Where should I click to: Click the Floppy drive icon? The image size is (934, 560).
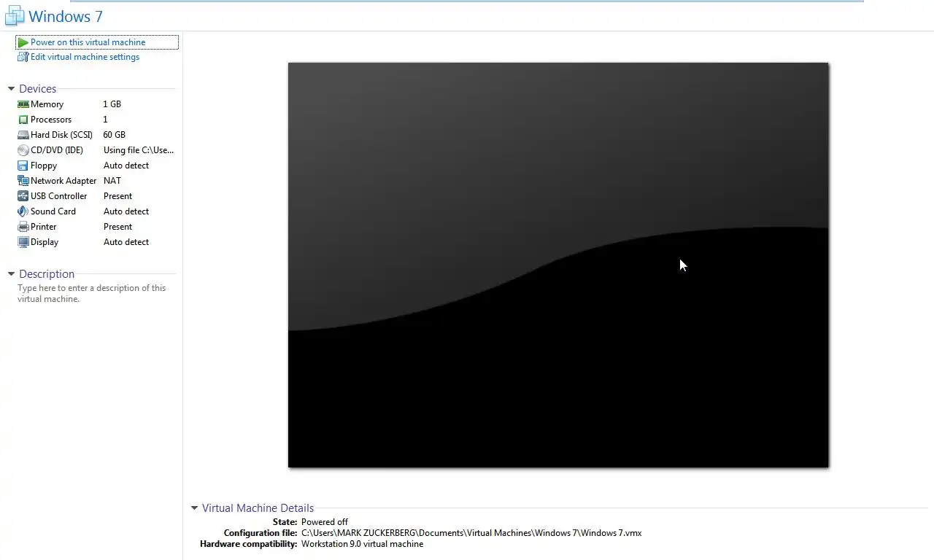pyautogui.click(x=23, y=166)
